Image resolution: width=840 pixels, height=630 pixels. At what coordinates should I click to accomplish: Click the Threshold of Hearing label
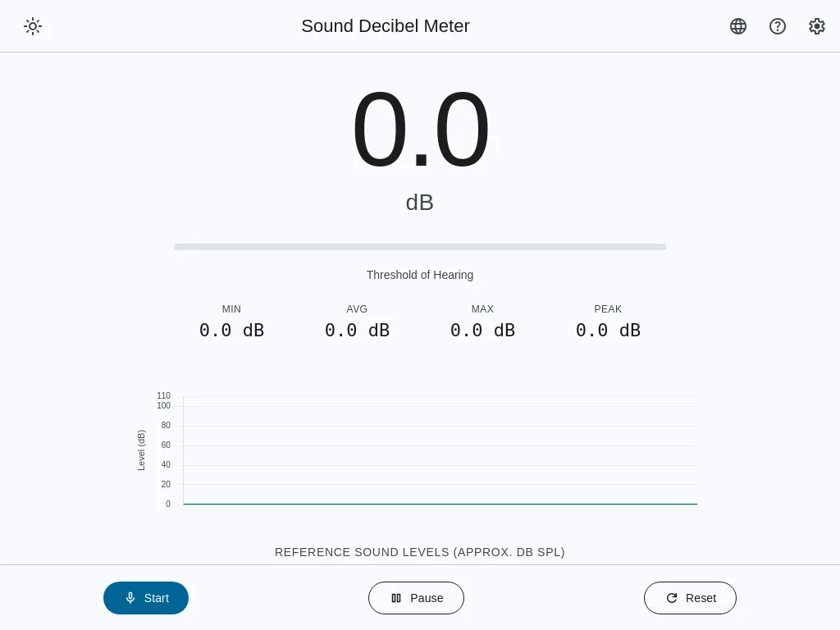420,275
